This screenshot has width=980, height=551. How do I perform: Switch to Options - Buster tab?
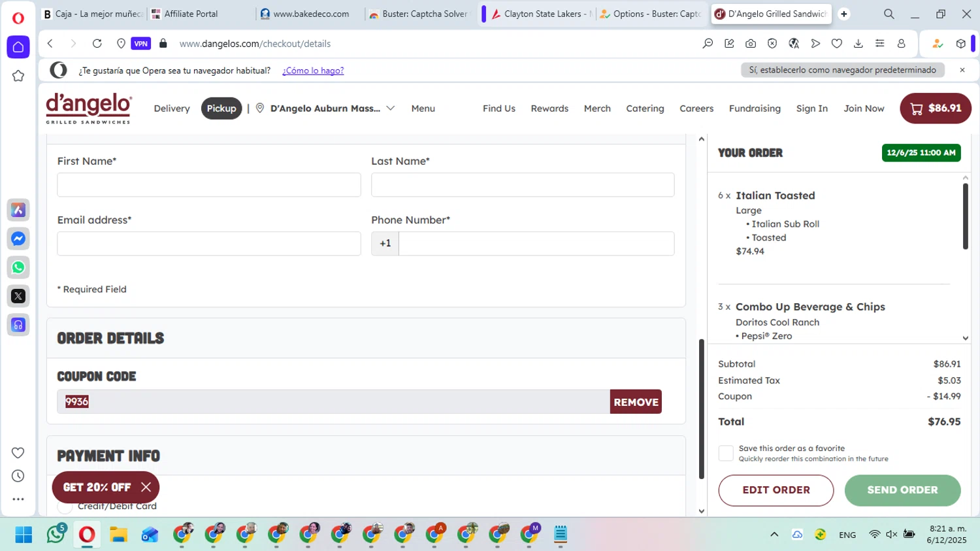[651, 14]
